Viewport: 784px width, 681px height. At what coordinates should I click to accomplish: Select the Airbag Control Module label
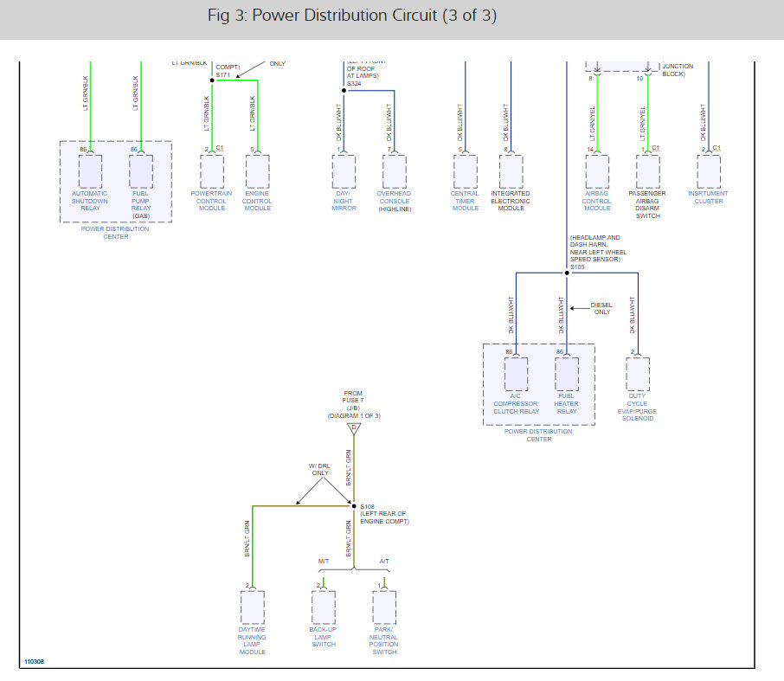[597, 201]
